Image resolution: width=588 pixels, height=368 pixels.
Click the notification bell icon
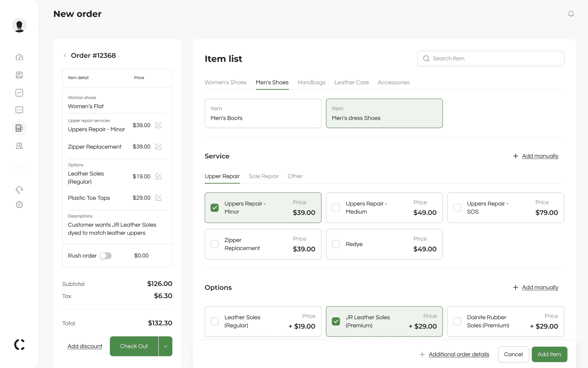(571, 14)
